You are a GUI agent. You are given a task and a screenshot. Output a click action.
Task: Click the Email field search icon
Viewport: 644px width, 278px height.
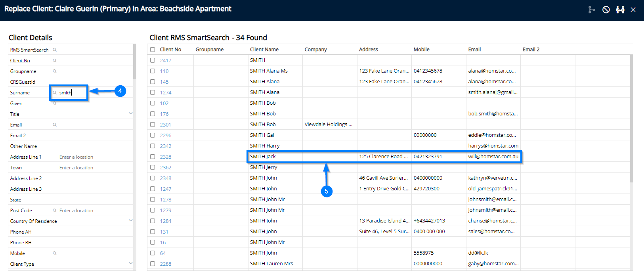pyautogui.click(x=55, y=125)
